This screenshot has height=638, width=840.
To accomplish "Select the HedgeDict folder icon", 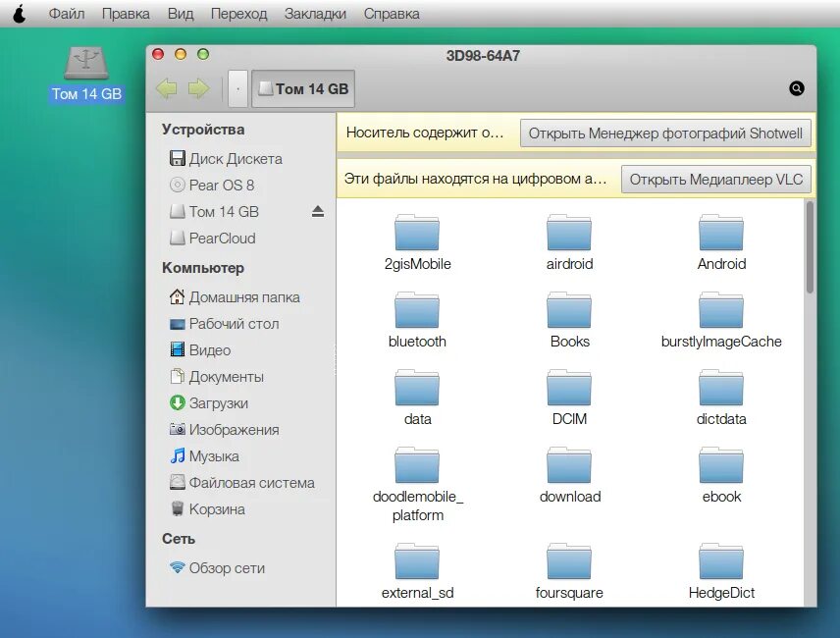I will coord(721,562).
